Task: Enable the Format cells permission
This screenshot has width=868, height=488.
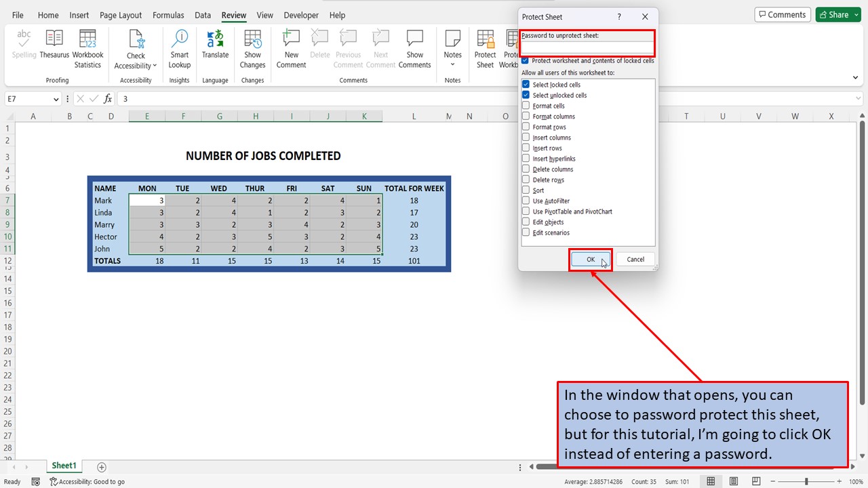Action: [x=526, y=106]
